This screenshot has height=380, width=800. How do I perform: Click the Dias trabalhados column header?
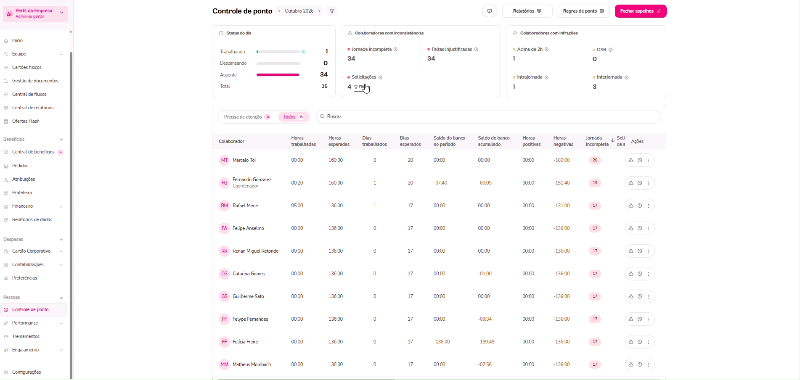374,141
